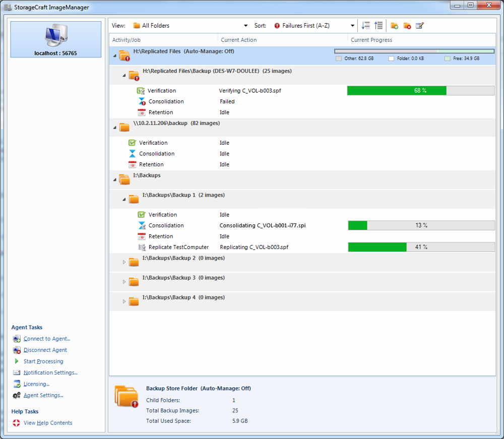
Task: Collapse the H:\Replicated Files tree entry
Action: (x=114, y=56)
